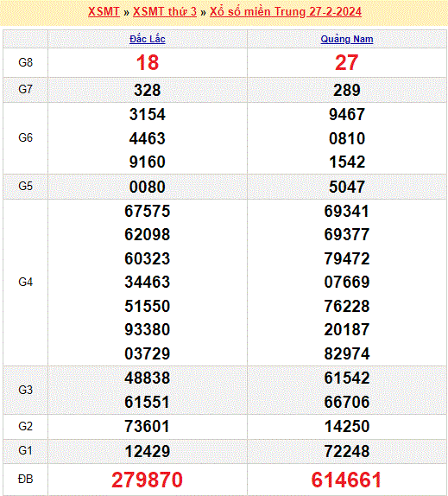
Task: Select Quảng Nam G1 number 72248
Action: tap(347, 451)
